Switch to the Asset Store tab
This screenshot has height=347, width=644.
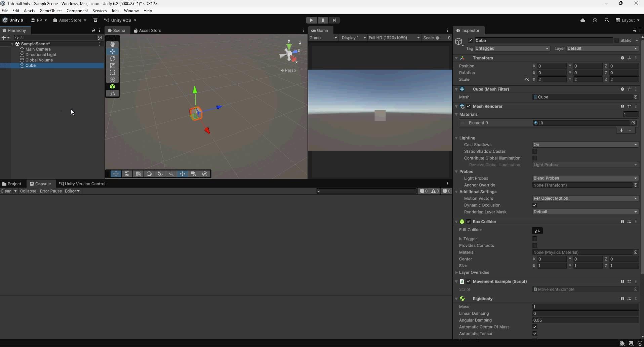[x=148, y=31]
